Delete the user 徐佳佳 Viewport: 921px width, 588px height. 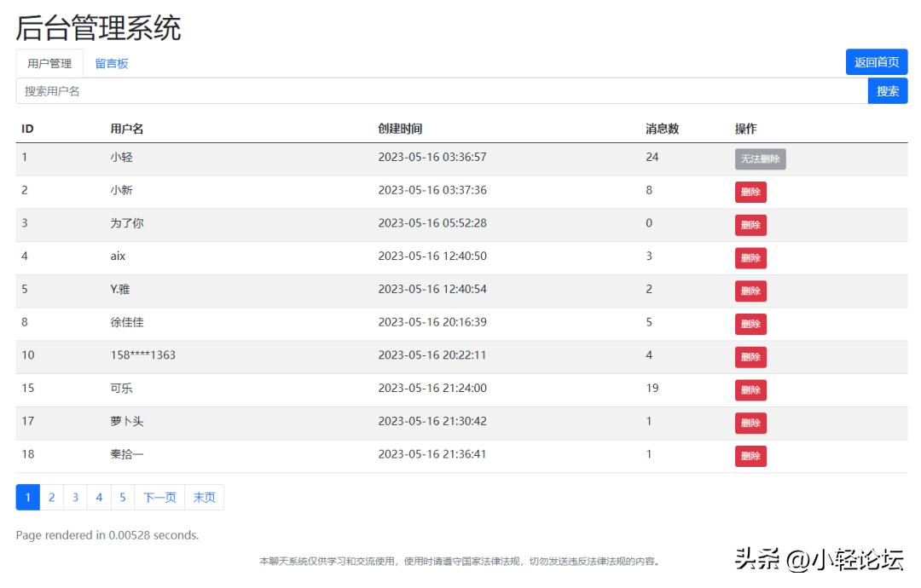[x=750, y=324]
